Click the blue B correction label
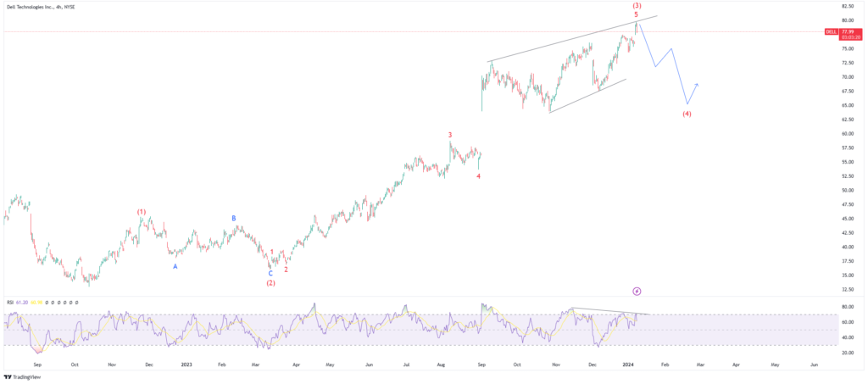The width and height of the screenshot is (868, 384). [x=234, y=219]
